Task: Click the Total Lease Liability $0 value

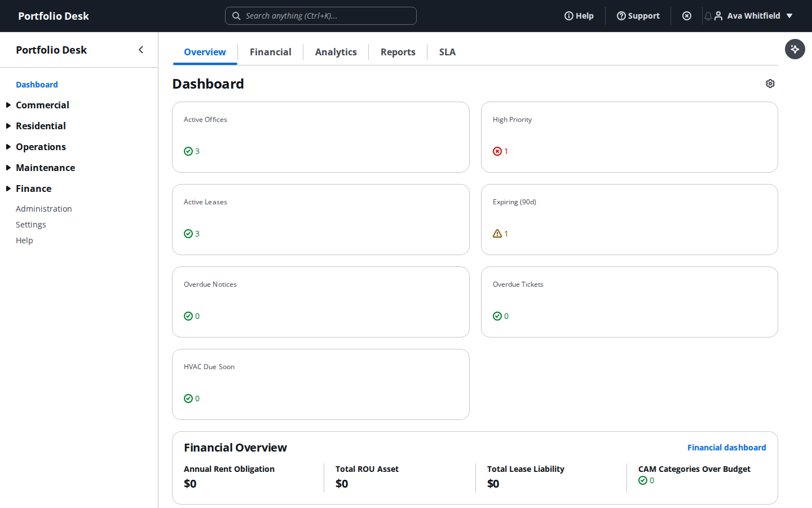Action: [493, 484]
